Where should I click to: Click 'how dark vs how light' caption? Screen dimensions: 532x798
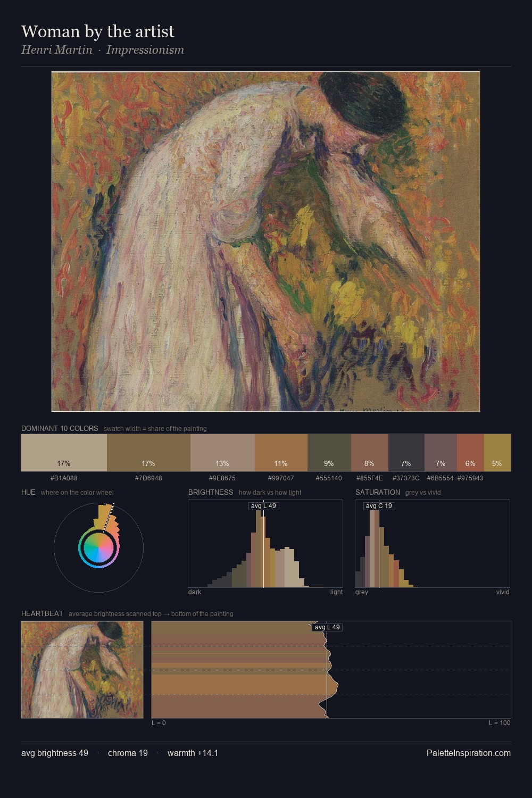[x=270, y=493]
